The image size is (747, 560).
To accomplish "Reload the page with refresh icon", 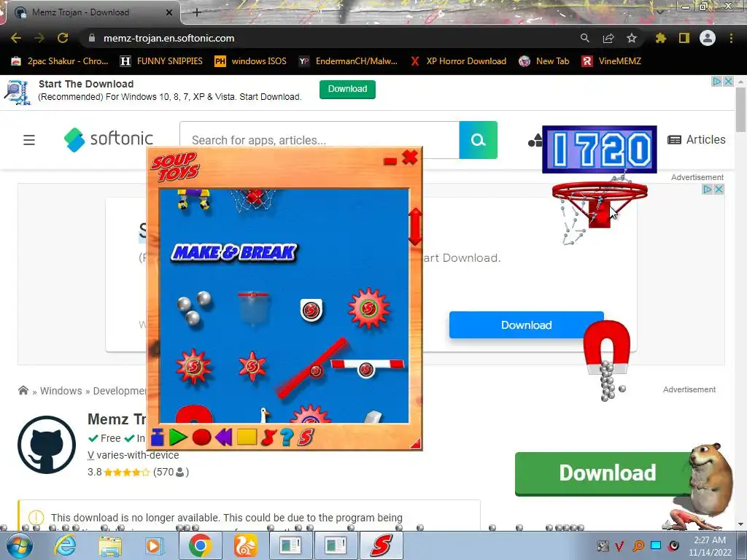I will tap(63, 38).
